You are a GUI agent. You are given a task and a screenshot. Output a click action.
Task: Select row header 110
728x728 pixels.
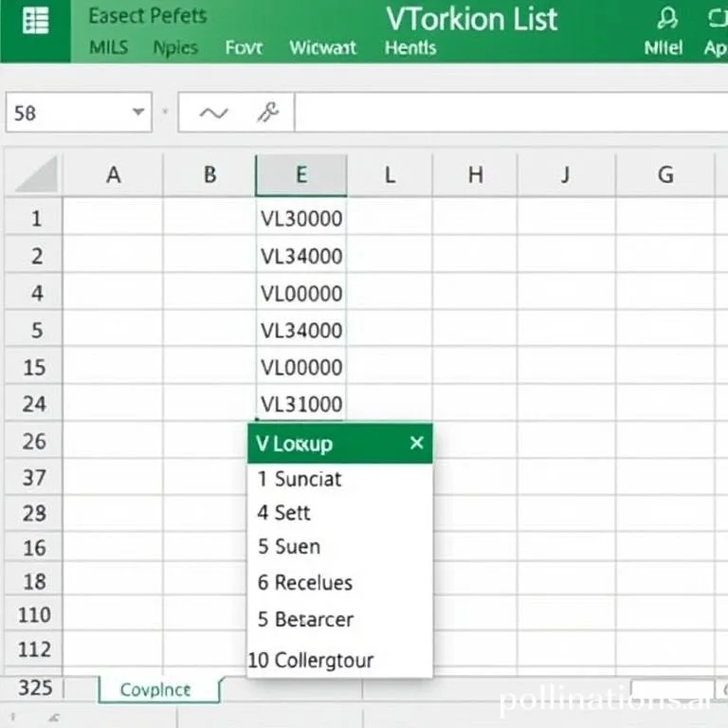33,614
